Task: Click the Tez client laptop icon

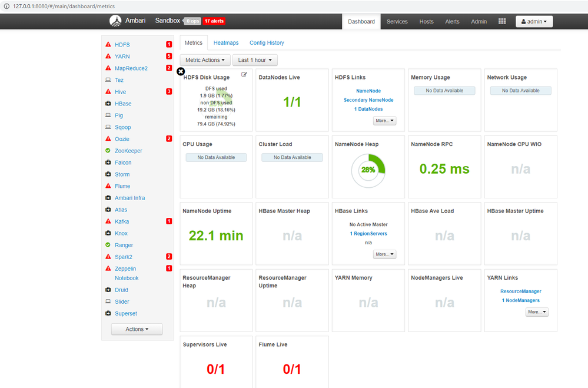Action: [x=108, y=80]
